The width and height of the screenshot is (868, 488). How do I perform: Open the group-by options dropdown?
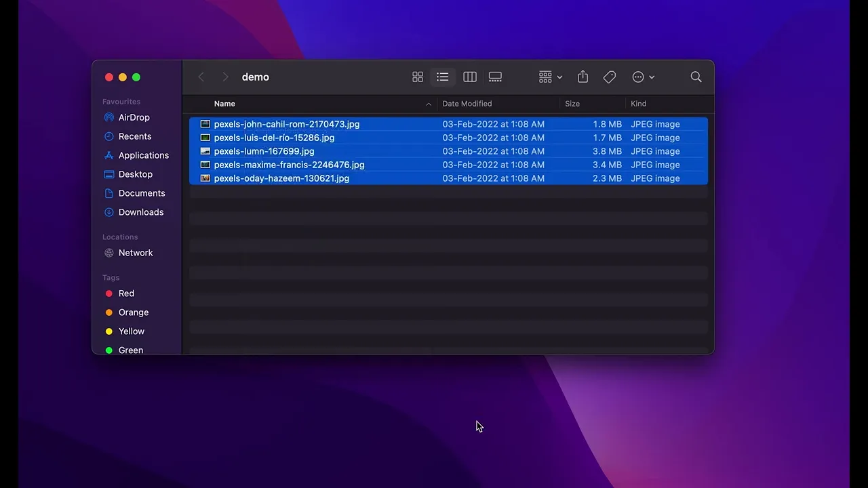coord(551,77)
